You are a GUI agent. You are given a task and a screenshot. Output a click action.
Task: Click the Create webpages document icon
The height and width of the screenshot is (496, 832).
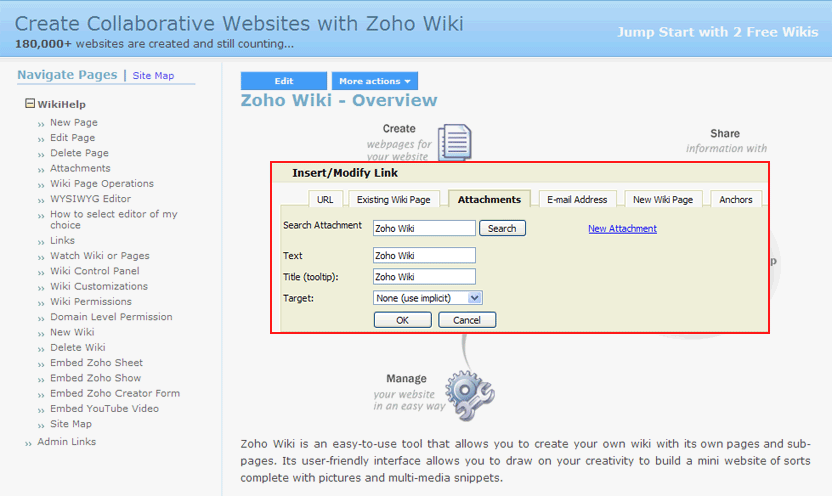click(x=455, y=142)
